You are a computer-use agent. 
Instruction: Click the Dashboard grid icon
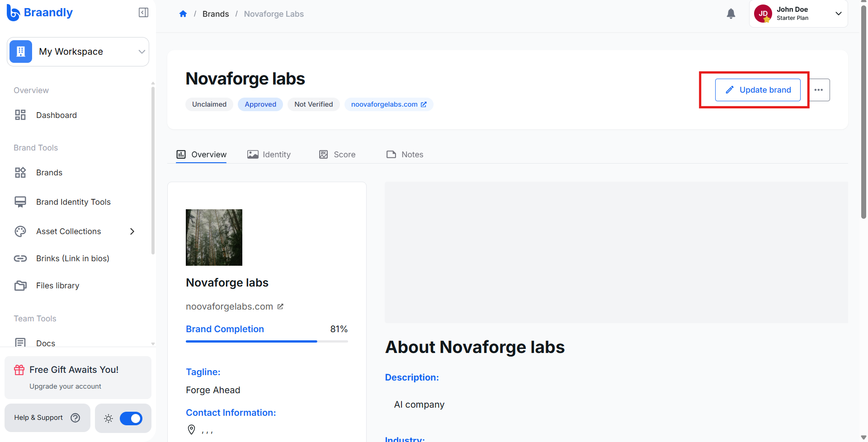click(20, 115)
